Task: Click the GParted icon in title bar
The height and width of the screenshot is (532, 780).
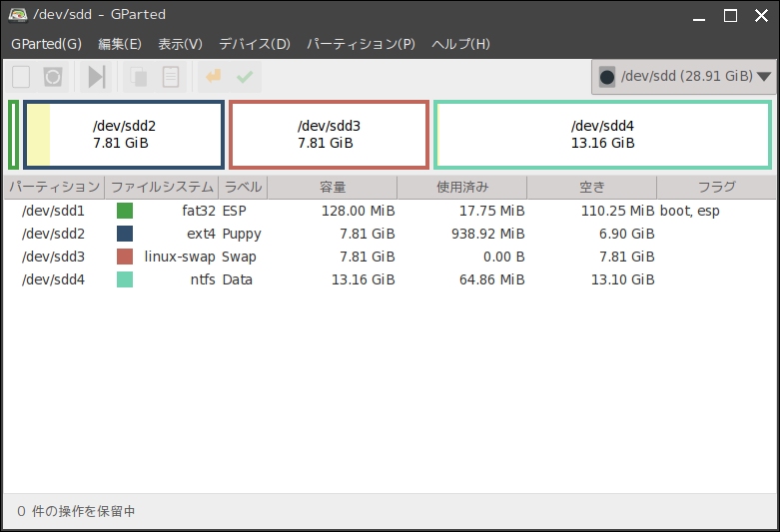Action: [17, 15]
